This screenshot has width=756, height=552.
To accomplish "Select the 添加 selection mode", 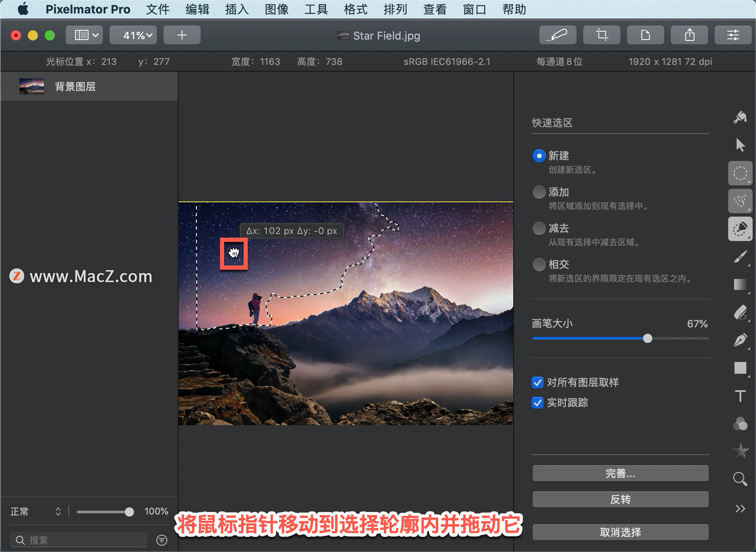I will tap(539, 192).
